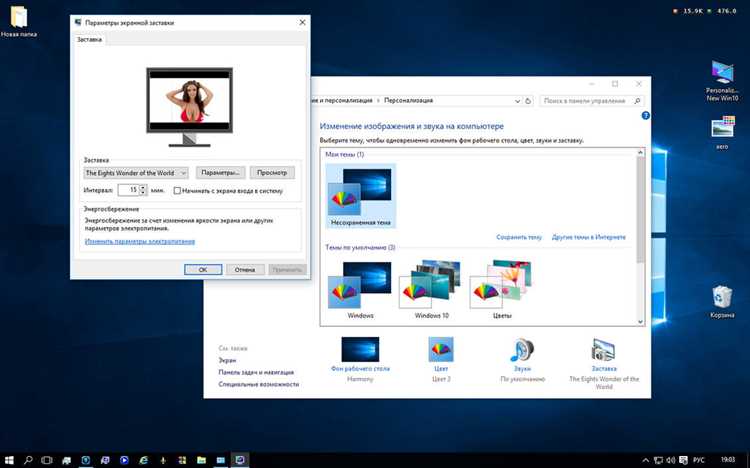The image size is (750, 468).
Task: Click the Сохранить тему link
Action: [x=519, y=237]
